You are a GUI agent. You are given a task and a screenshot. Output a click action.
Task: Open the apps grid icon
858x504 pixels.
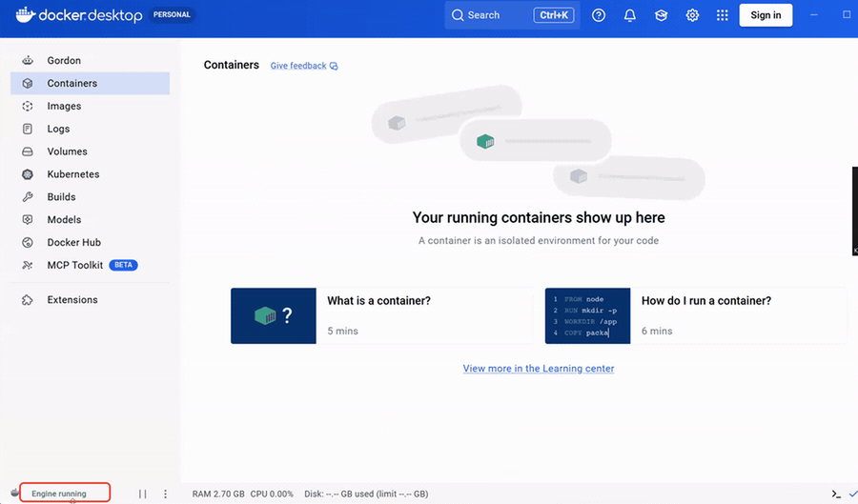pos(723,15)
